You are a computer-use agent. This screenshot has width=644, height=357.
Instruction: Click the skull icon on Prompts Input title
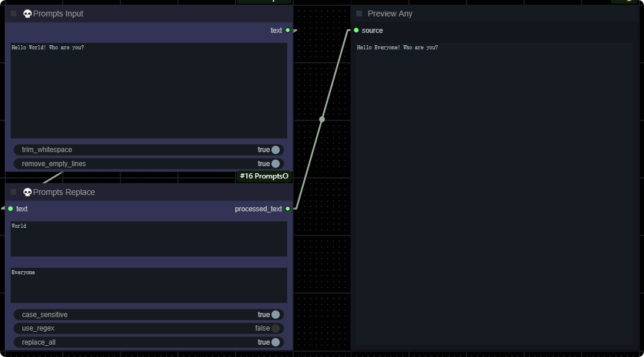click(27, 14)
